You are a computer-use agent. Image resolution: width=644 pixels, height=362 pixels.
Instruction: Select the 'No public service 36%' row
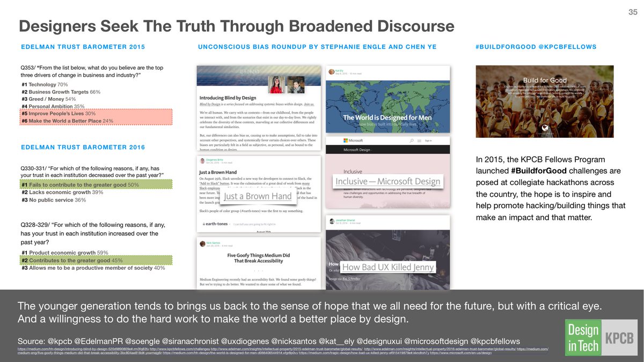(54, 200)
